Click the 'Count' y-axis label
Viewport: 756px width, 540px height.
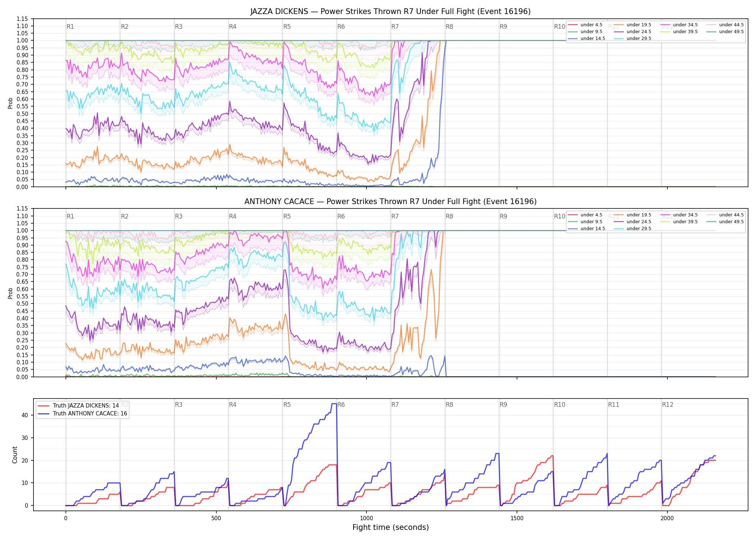click(15, 455)
